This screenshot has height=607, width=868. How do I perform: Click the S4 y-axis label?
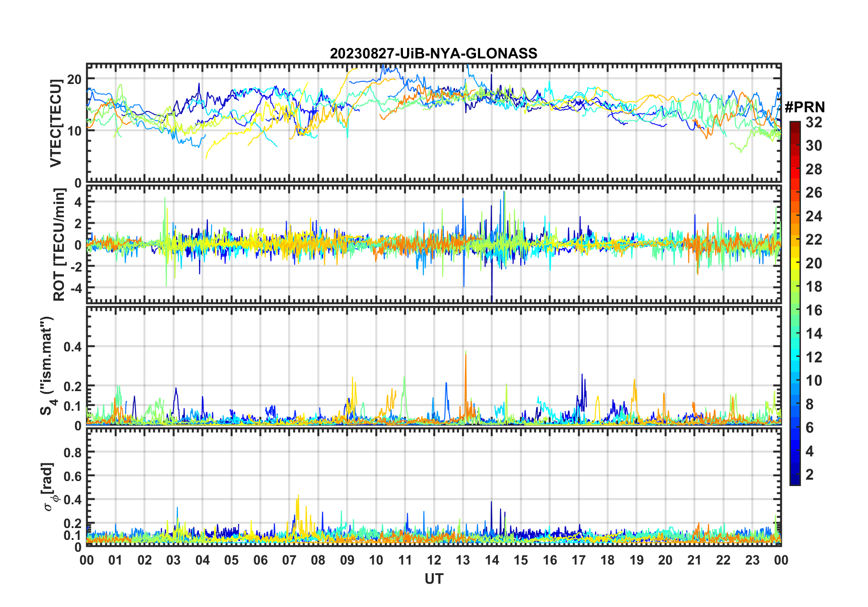[x=47, y=365]
